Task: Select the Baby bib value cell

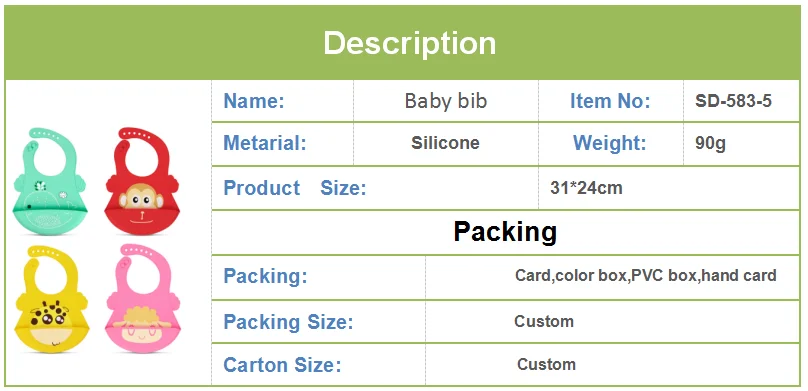Action: click(446, 101)
